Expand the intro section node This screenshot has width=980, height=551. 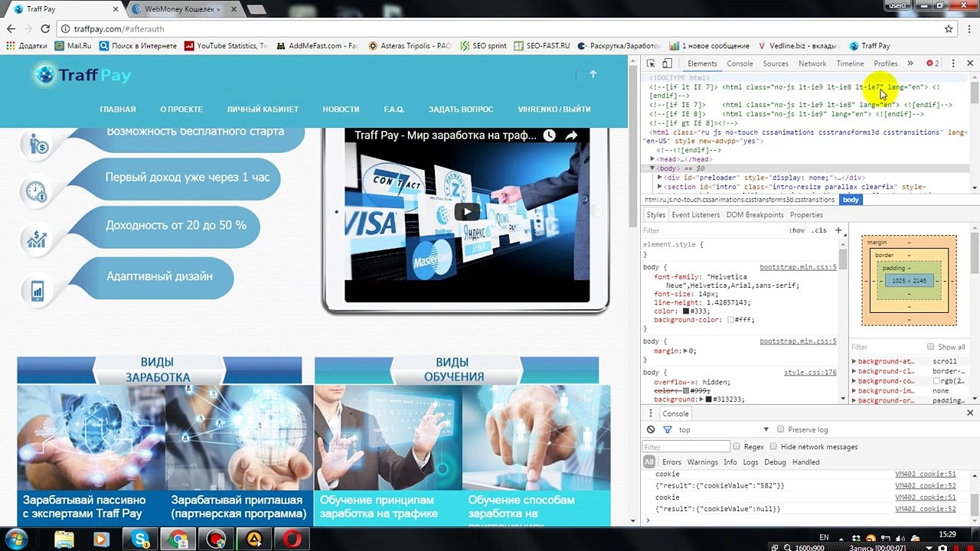pos(660,187)
